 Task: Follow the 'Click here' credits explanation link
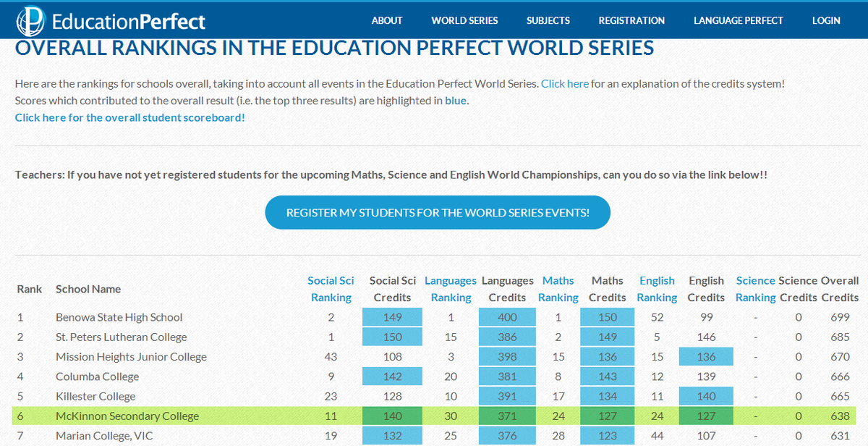(x=565, y=83)
